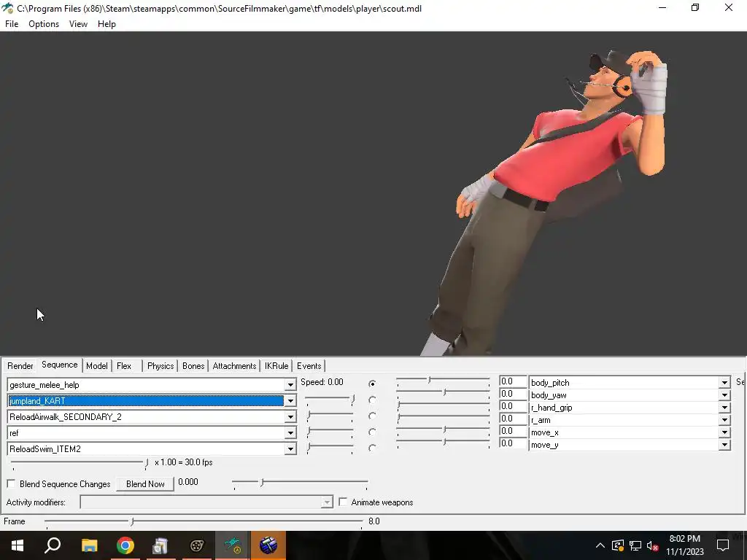
Task: Open the Options menu
Action: pyautogui.click(x=44, y=24)
